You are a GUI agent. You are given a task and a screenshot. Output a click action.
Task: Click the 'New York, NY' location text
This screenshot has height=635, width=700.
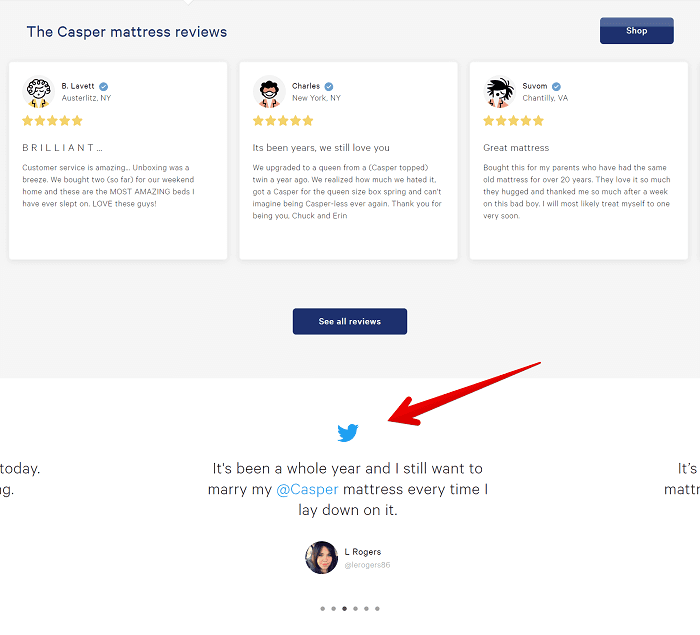[316, 98]
